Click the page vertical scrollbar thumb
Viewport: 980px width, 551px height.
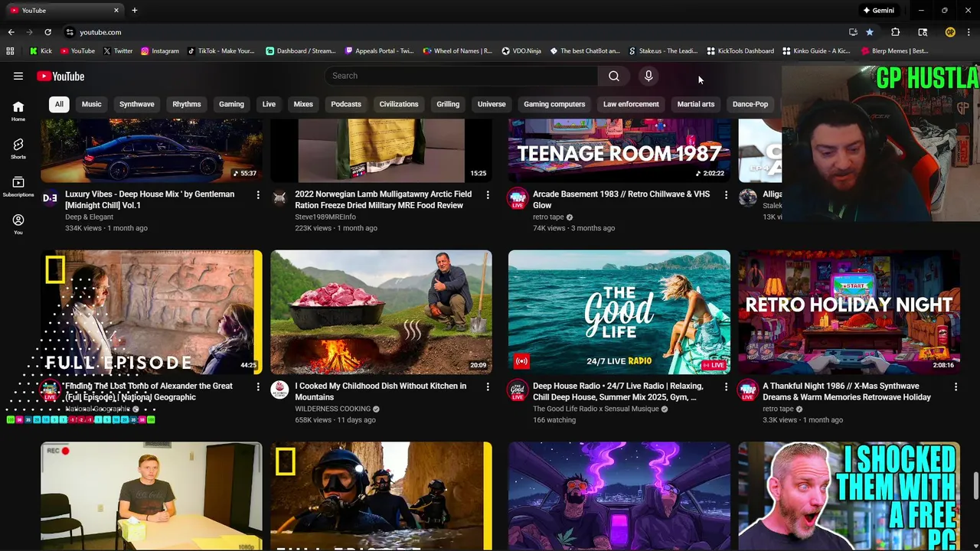975,484
